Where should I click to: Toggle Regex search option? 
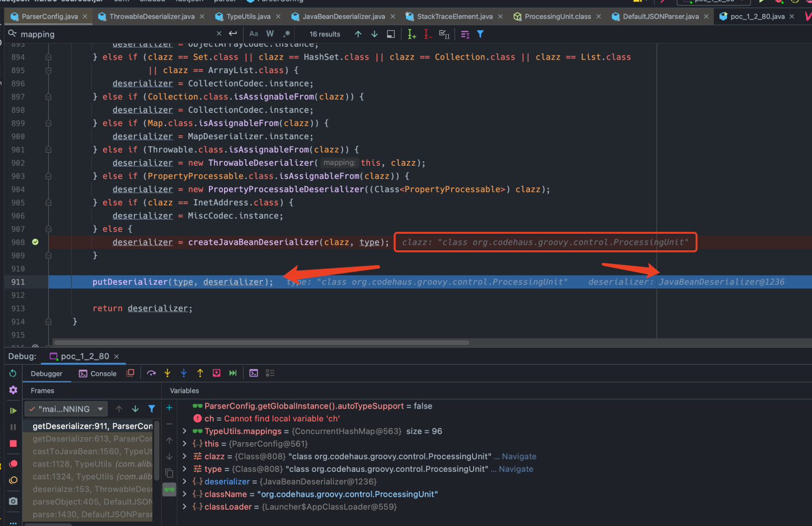click(x=286, y=34)
